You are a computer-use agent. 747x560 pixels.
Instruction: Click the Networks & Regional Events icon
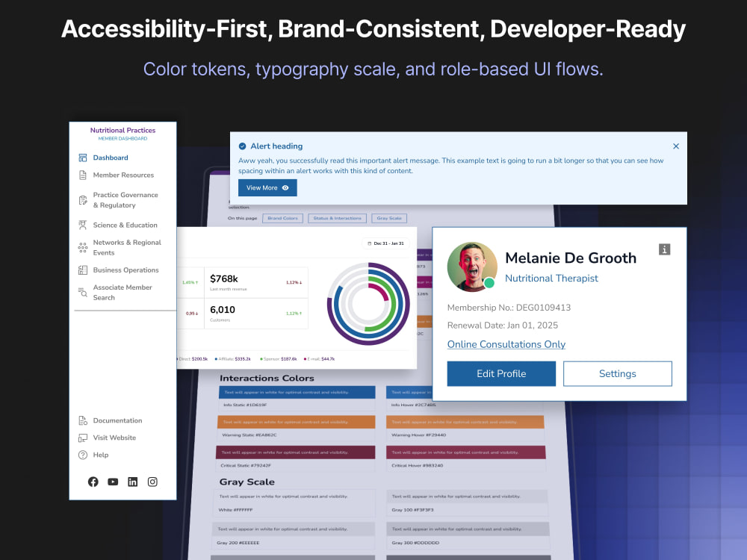[83, 248]
